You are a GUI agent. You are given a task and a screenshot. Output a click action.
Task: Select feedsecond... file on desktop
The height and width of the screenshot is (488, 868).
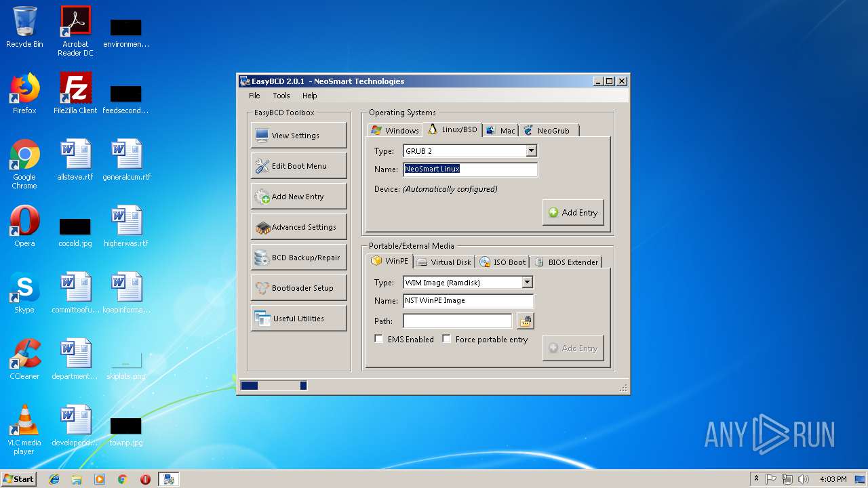[x=126, y=100]
